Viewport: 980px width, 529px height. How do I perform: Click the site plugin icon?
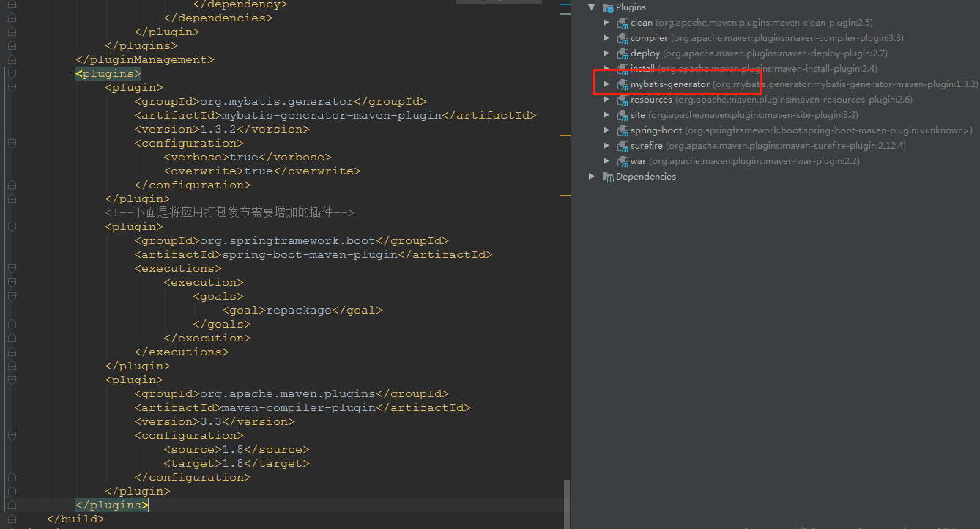coord(623,115)
